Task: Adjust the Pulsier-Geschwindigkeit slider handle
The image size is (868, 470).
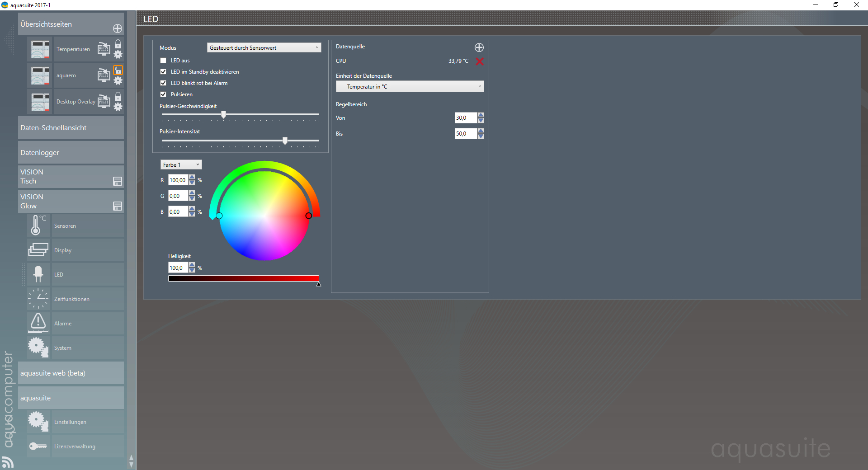Action: [x=223, y=115]
